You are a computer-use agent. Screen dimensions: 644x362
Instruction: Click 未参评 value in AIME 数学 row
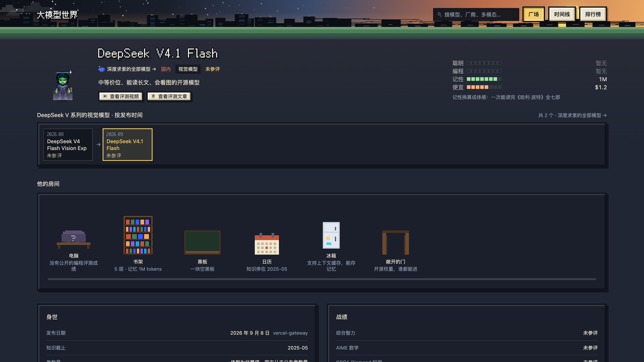click(x=590, y=348)
